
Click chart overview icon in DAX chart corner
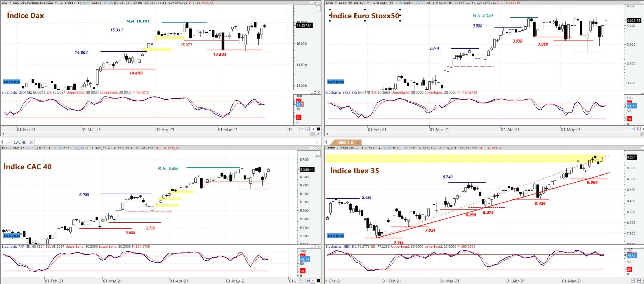pyautogui.click(x=318, y=9)
